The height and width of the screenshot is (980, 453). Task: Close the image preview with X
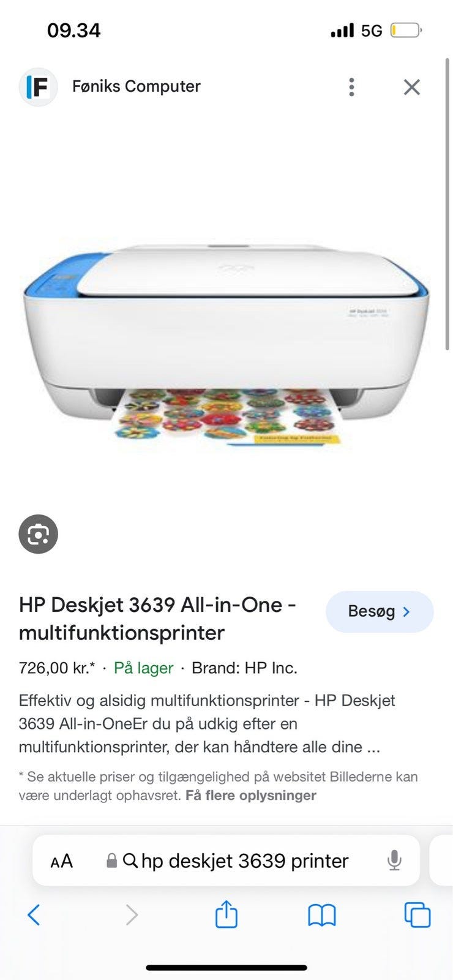(412, 87)
